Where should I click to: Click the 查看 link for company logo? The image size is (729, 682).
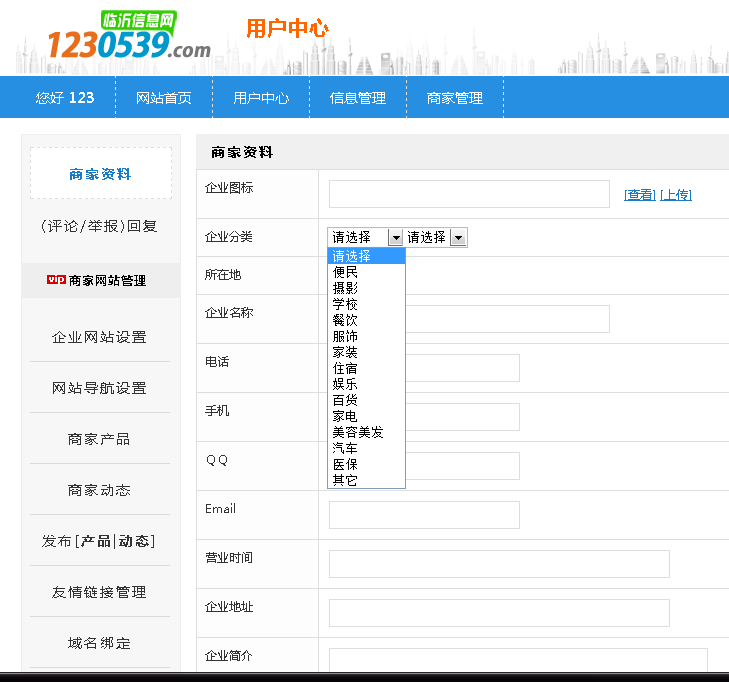(x=639, y=195)
